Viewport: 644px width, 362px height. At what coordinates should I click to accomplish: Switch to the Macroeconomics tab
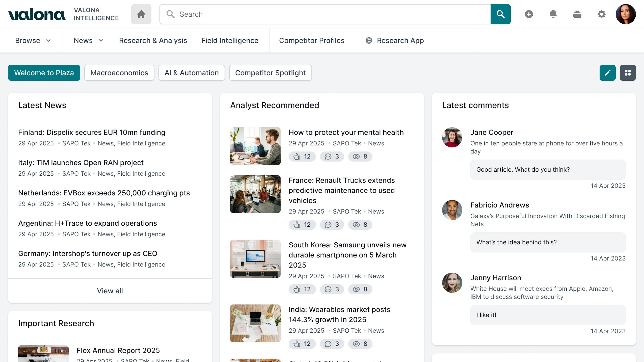click(x=119, y=73)
